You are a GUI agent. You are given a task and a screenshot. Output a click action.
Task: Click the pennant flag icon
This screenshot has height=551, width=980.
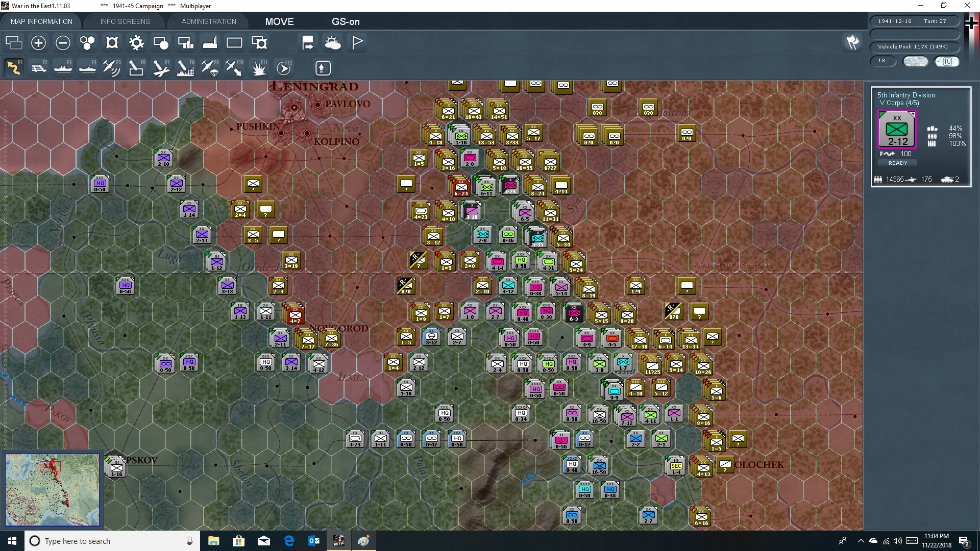tap(357, 43)
